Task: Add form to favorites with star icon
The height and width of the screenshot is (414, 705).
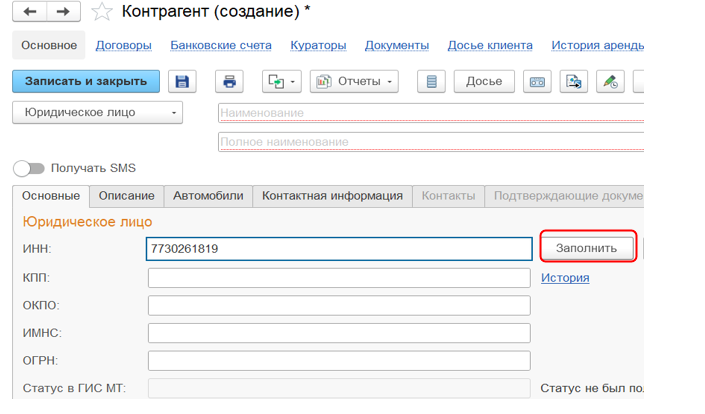Action: [101, 12]
